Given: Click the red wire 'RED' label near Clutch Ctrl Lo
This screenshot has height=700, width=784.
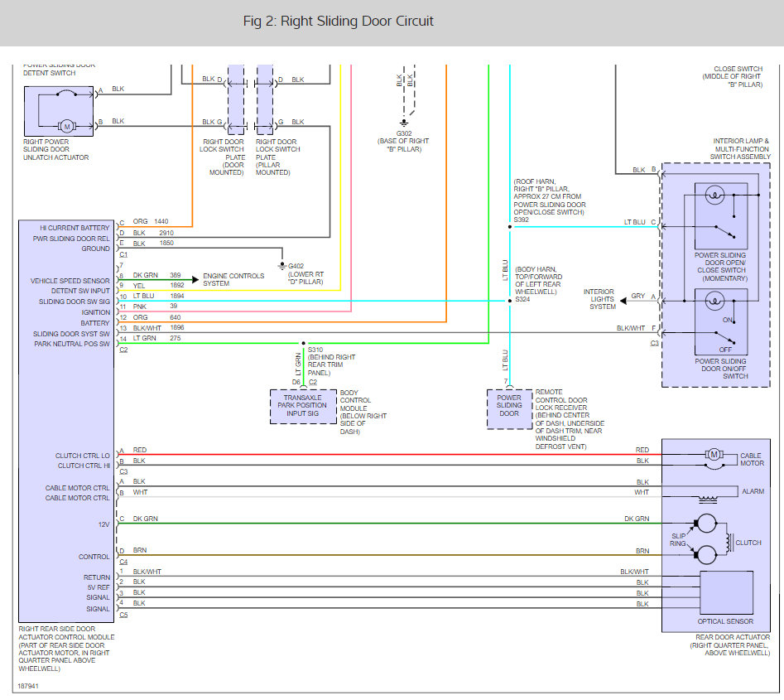Looking at the screenshot, I should (x=140, y=450).
